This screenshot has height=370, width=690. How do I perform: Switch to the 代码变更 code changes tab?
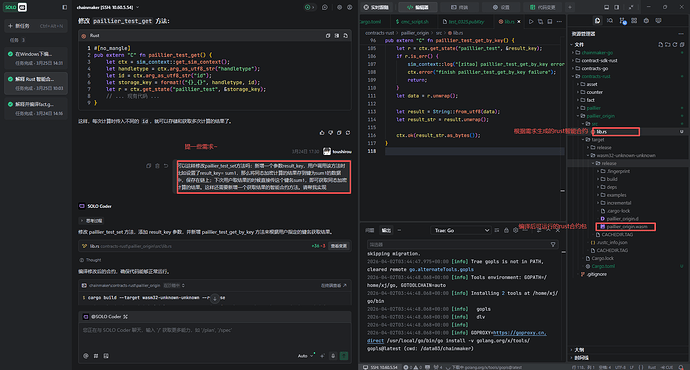pos(543,7)
